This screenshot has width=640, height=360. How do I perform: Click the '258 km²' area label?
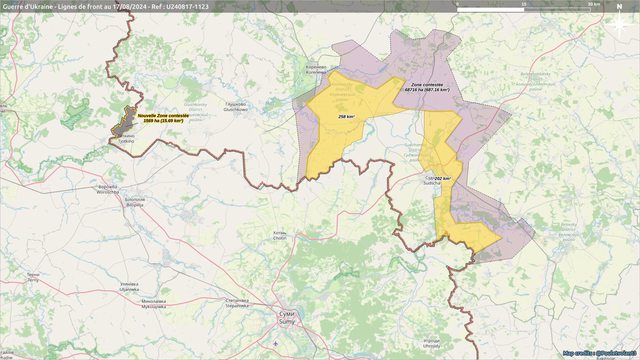tap(346, 116)
